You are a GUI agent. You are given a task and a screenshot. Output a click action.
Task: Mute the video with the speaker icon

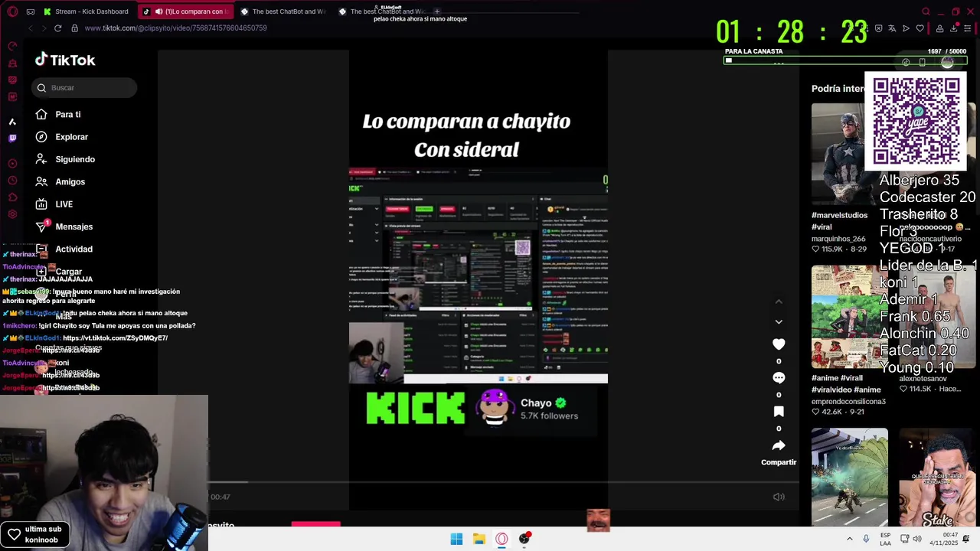(x=779, y=497)
